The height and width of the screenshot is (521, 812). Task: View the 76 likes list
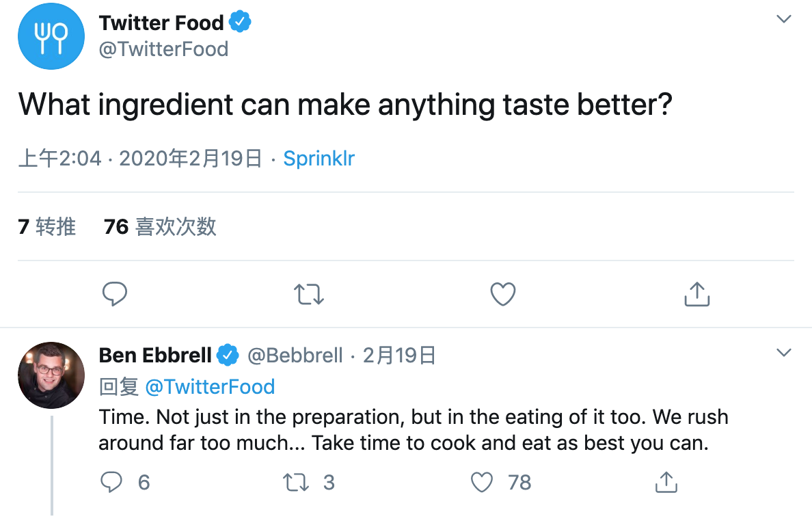[159, 227]
